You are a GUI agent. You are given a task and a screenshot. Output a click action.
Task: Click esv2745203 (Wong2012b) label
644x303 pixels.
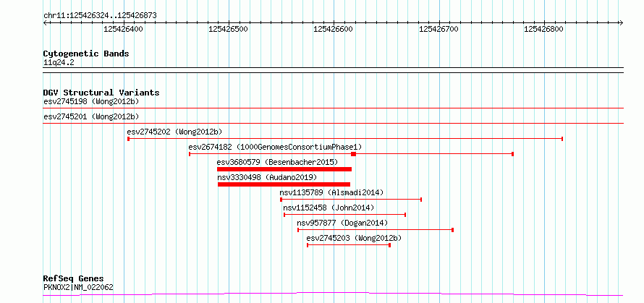(354, 238)
